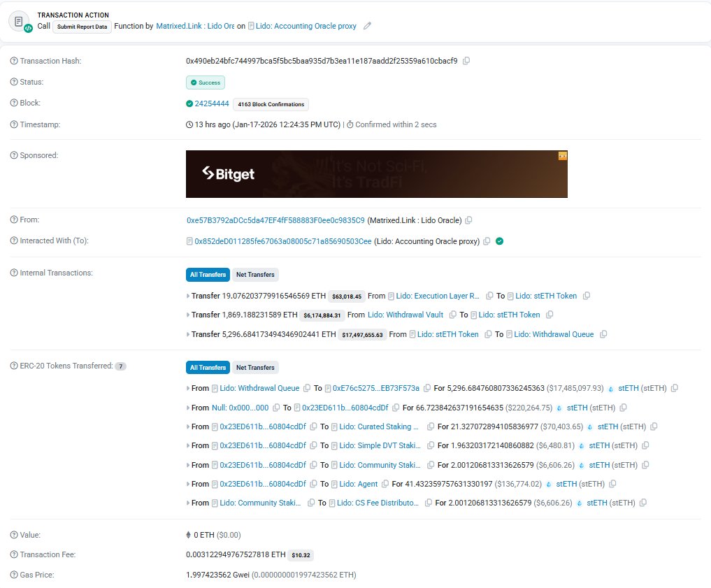Open help icon next to From label
711x588 pixels.
point(14,220)
